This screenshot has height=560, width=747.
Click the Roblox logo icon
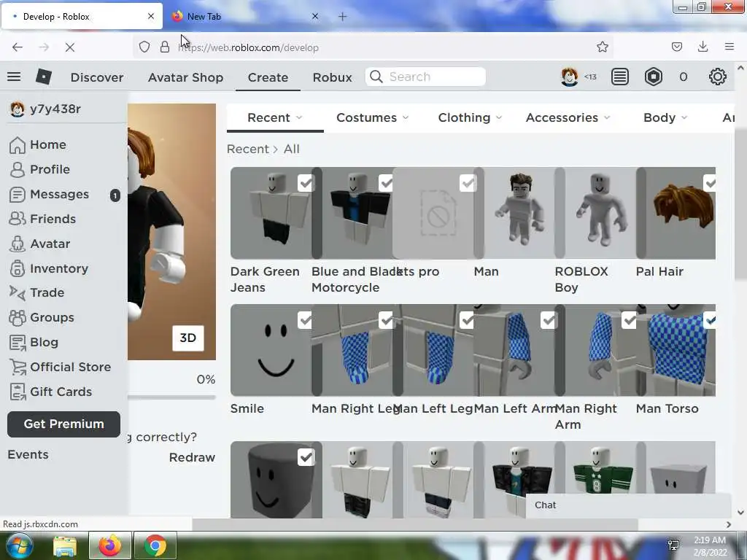43,77
